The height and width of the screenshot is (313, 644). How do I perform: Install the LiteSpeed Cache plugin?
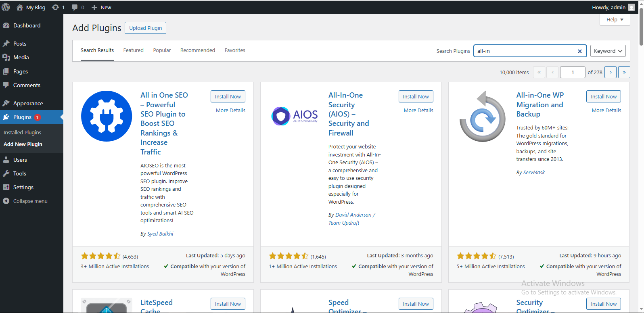[x=228, y=304]
